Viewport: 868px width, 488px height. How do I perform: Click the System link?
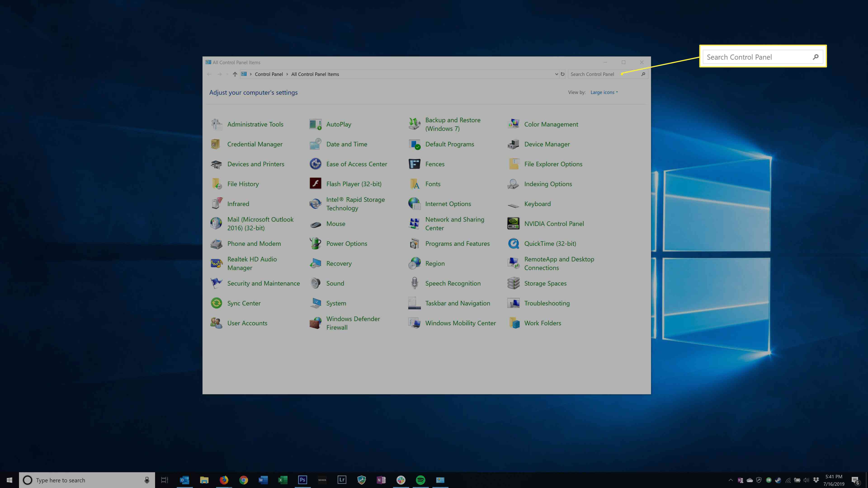(x=336, y=303)
